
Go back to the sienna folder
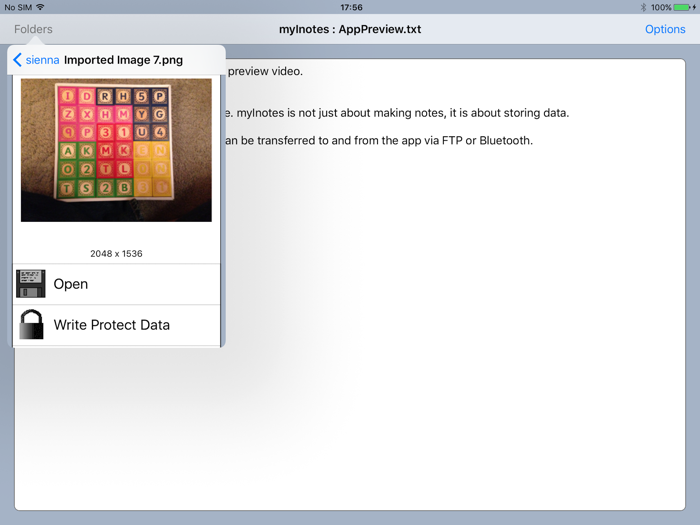click(42, 60)
